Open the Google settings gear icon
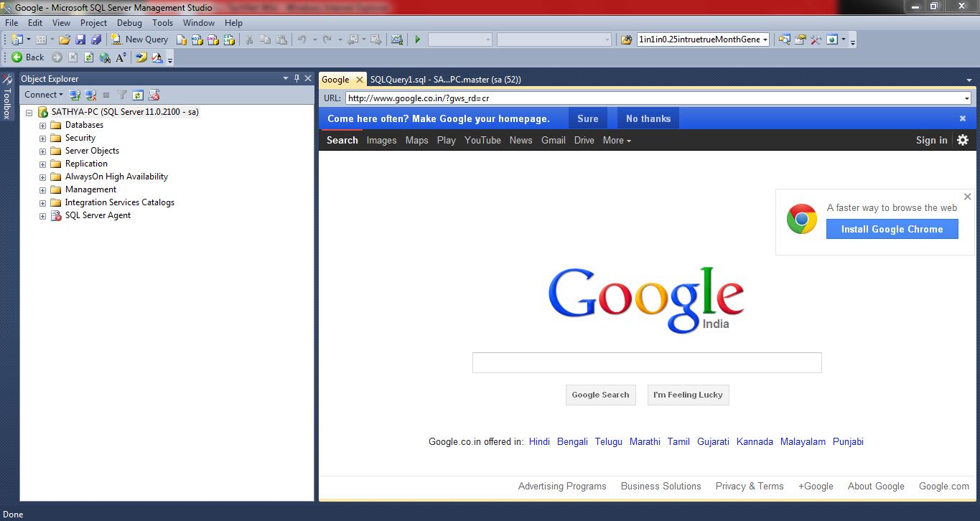 [963, 140]
